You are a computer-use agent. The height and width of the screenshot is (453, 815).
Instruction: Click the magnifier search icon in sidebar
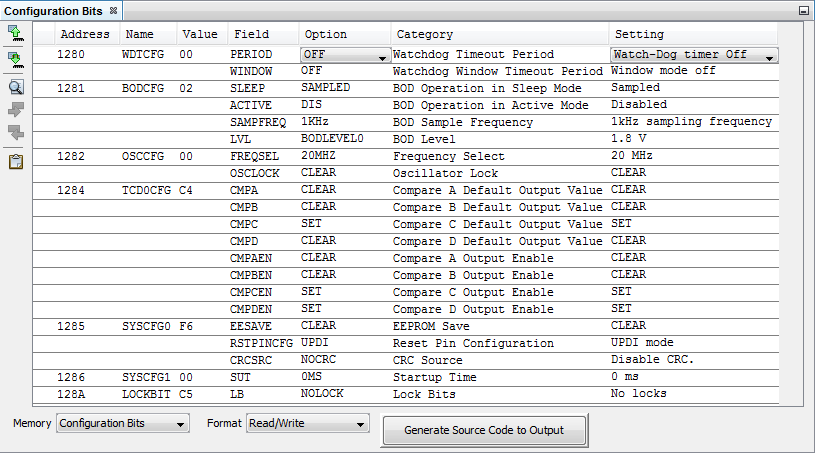[x=15, y=86]
